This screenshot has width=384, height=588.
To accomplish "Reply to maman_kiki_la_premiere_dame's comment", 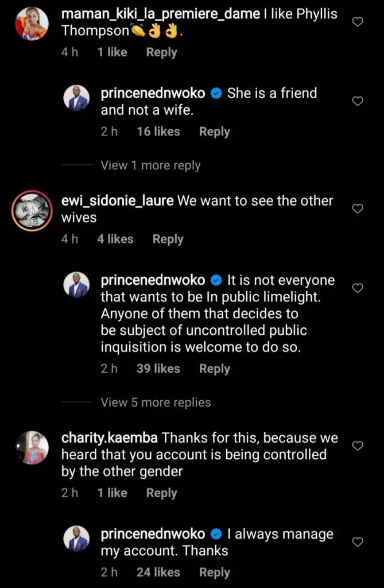I will point(161,52).
